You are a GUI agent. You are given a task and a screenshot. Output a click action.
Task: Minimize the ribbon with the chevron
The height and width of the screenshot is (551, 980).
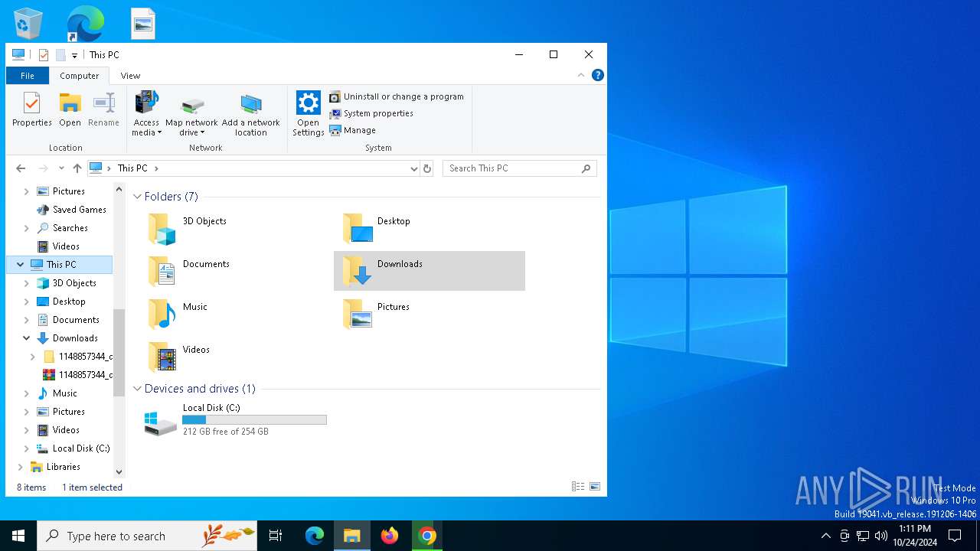click(x=581, y=75)
